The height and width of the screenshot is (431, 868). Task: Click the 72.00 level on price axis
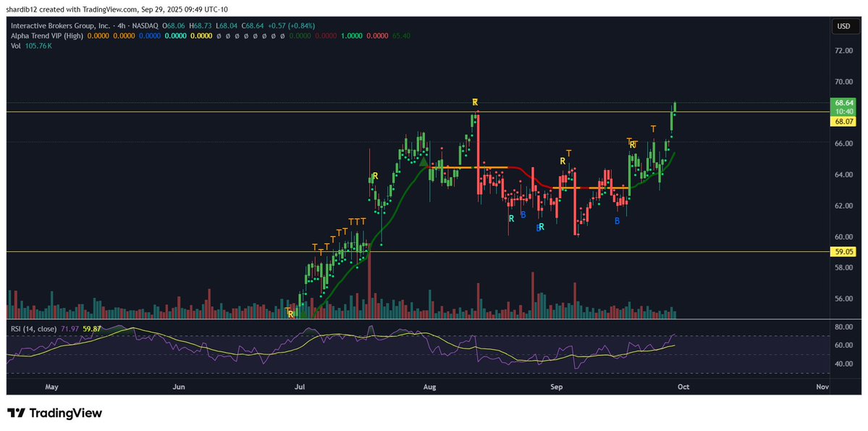[x=843, y=51]
